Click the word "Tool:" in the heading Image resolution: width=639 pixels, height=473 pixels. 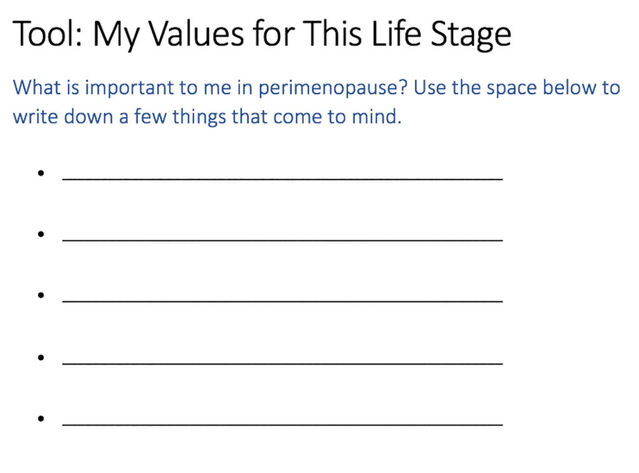tap(47, 35)
